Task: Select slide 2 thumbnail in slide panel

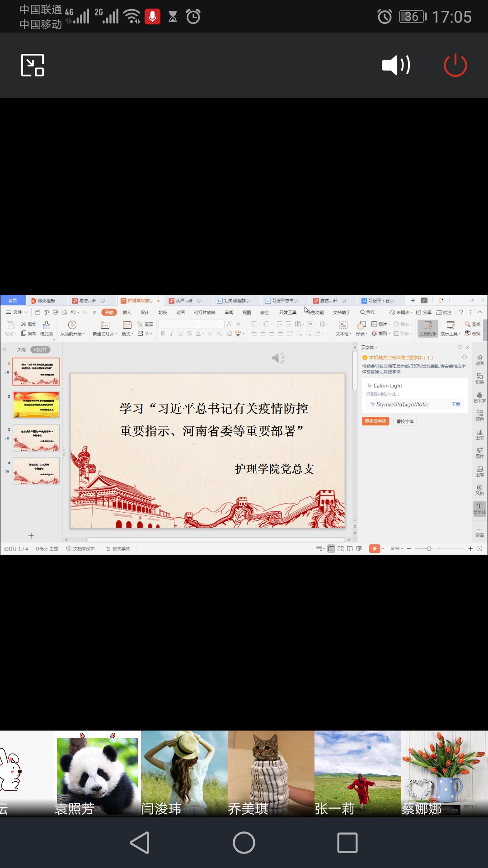Action: (x=36, y=405)
